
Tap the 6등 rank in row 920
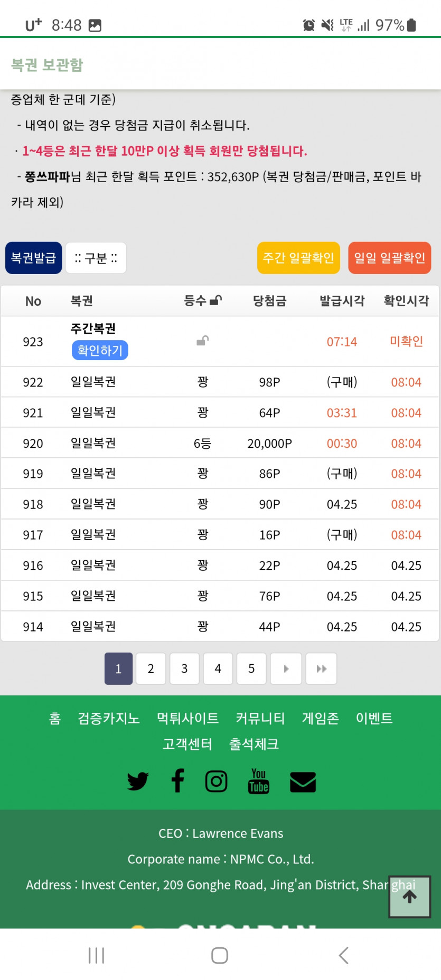[203, 444]
